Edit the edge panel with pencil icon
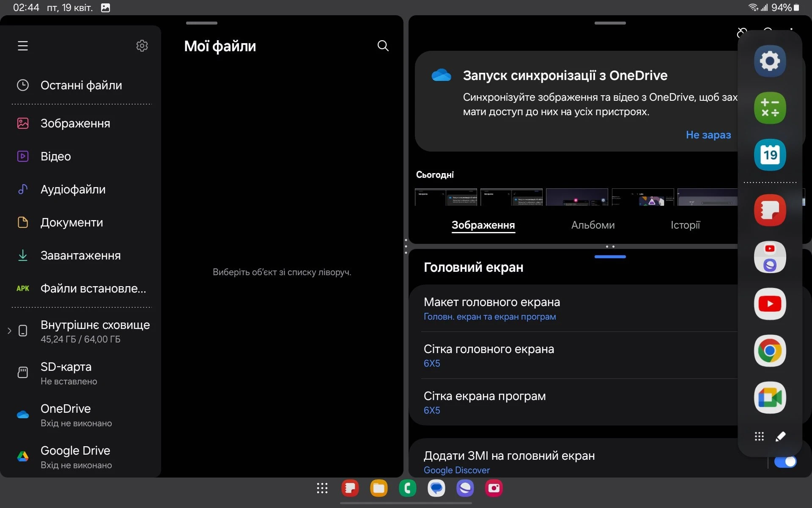This screenshot has width=812, height=508. pyautogui.click(x=781, y=436)
